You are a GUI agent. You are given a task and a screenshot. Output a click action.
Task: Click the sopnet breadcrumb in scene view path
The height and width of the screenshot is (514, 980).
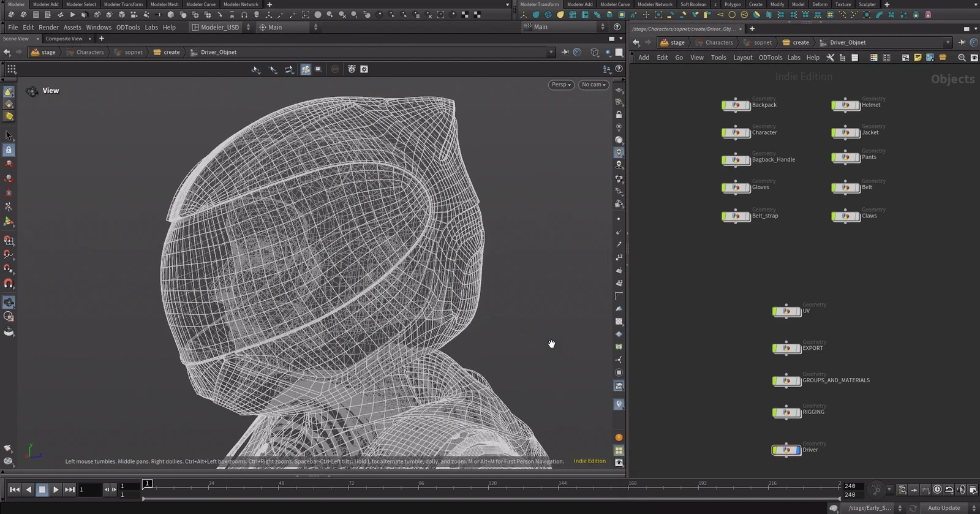click(x=134, y=52)
